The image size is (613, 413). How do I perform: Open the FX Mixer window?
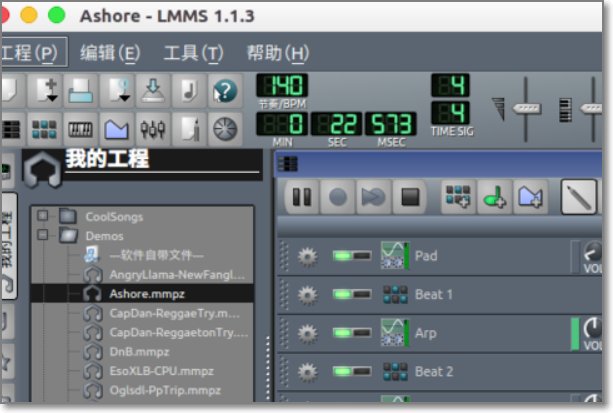coord(153,129)
